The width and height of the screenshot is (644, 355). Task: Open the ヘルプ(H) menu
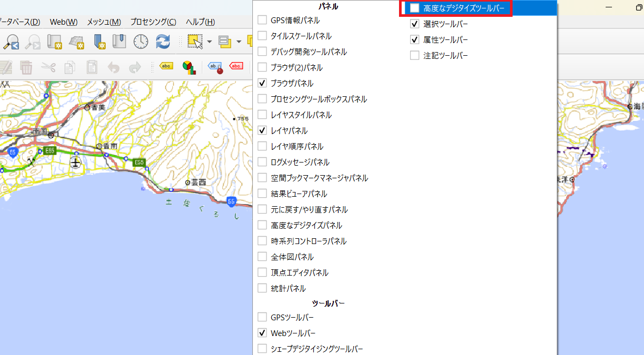200,22
